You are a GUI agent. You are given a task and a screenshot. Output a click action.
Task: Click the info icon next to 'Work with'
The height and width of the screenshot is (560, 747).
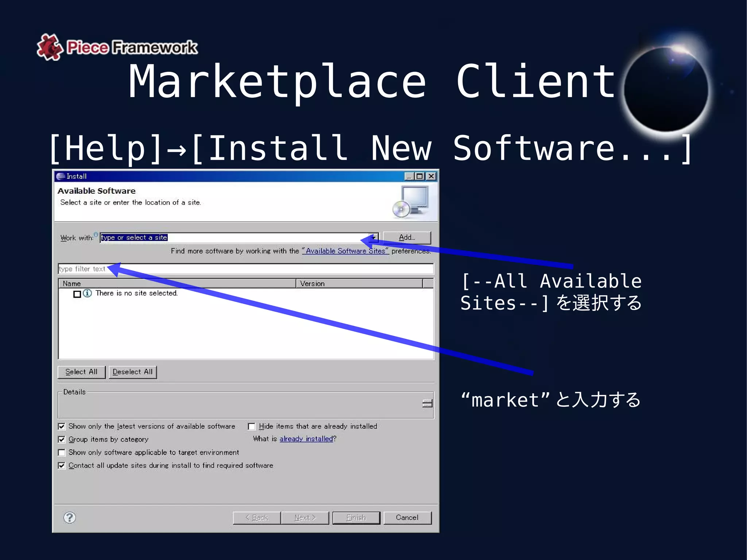(96, 234)
